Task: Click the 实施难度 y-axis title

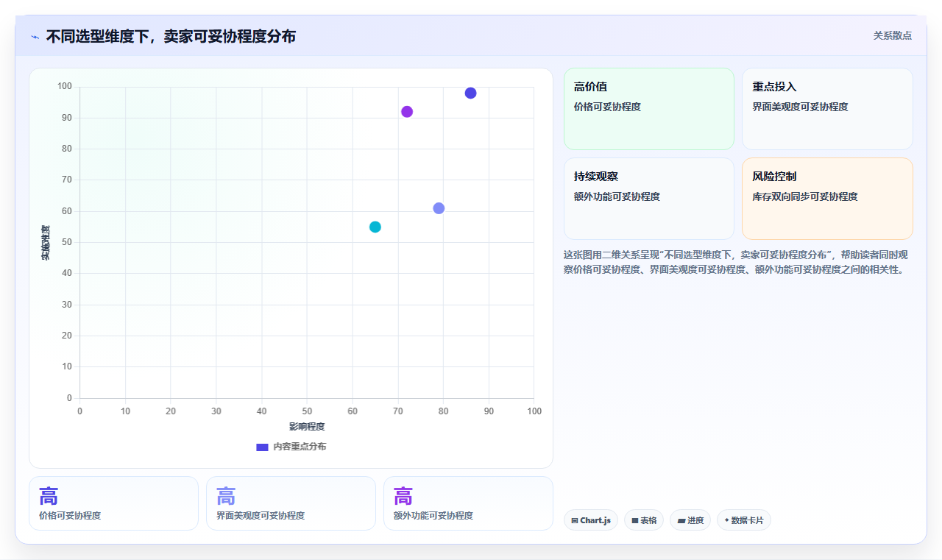Action: click(x=46, y=243)
